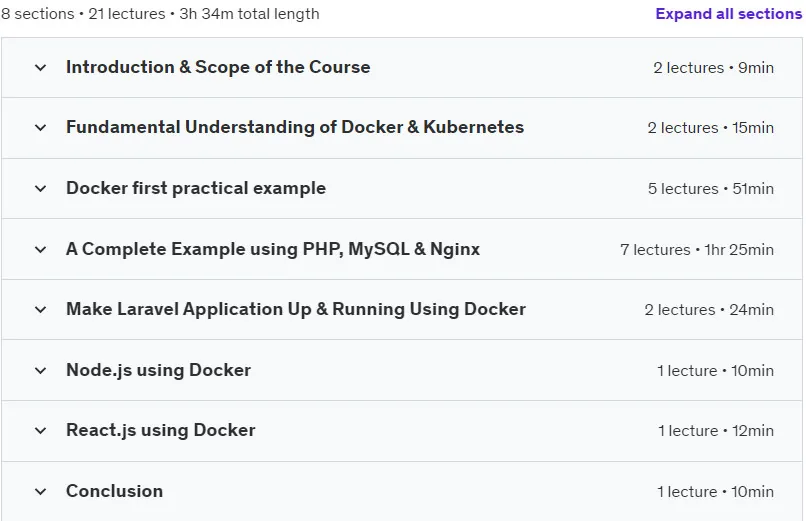Open the Conclusion section title
This screenshot has width=806, height=521.
[115, 491]
